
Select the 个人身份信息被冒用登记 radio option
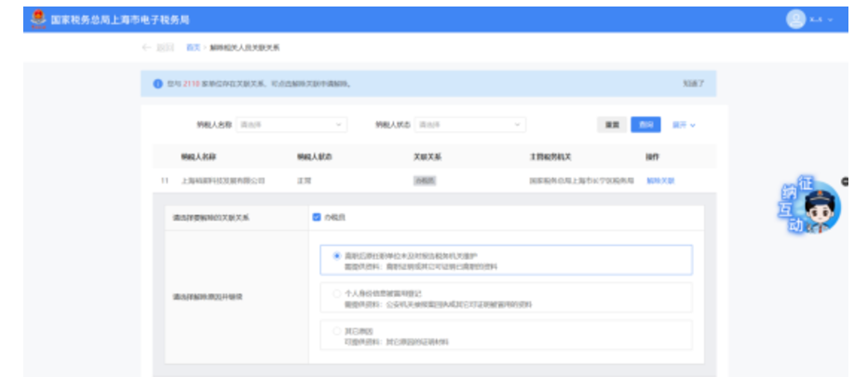[x=336, y=293]
